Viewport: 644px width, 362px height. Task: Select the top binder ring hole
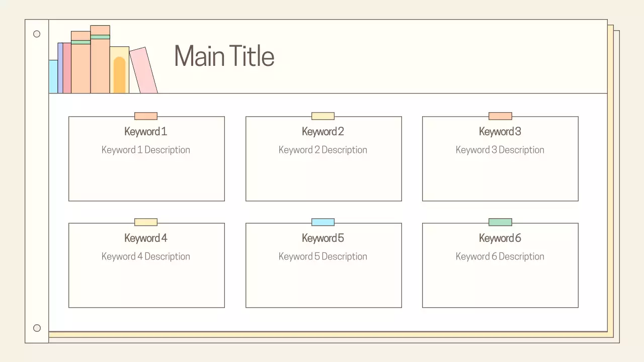tap(37, 34)
